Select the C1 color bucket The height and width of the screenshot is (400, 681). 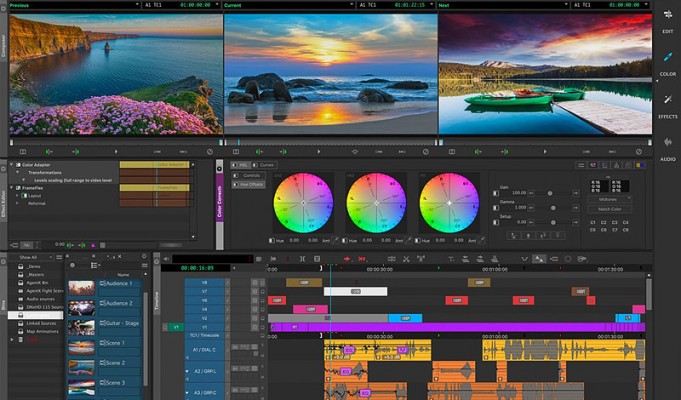593,222
